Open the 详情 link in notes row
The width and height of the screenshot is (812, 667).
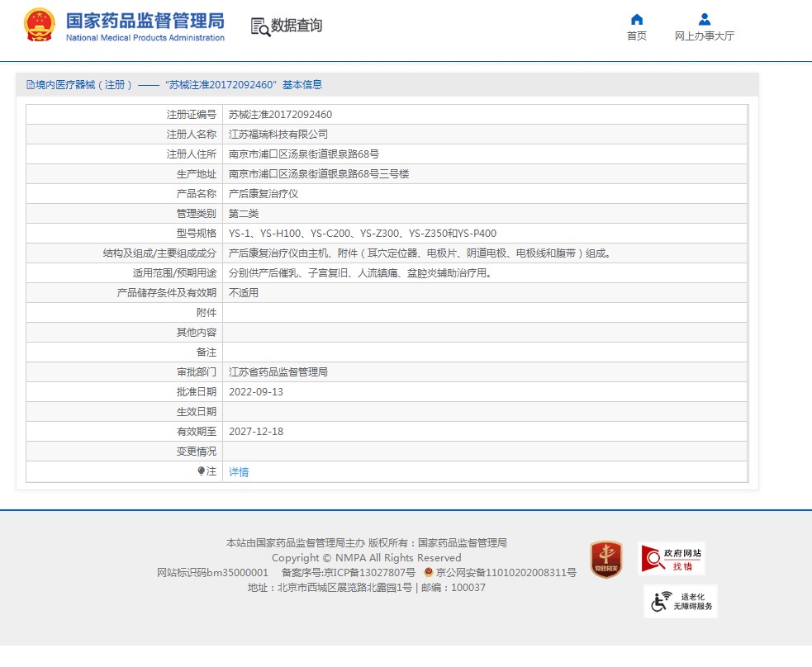[x=239, y=472]
